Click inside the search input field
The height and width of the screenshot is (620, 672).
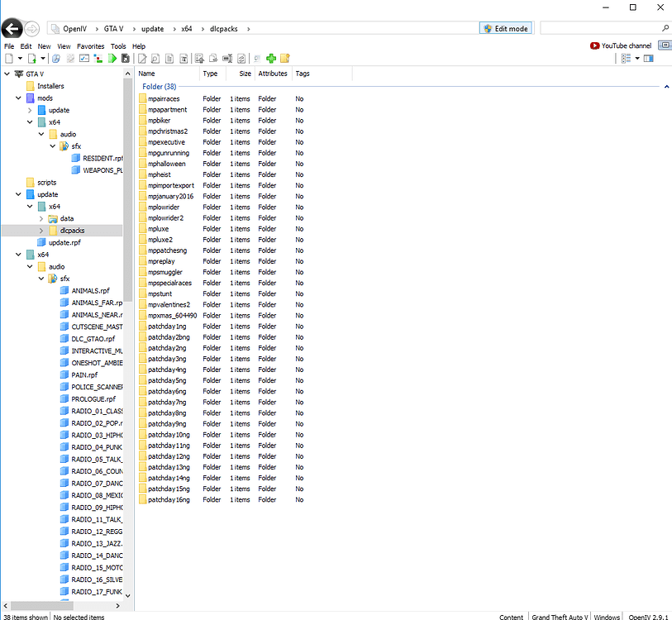click(x=599, y=29)
